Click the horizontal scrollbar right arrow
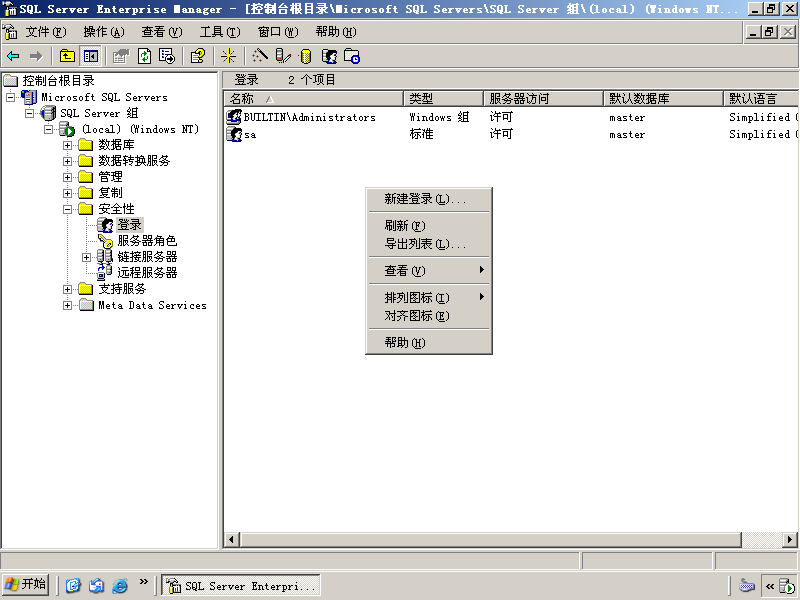This screenshot has height=600, width=800. point(790,539)
